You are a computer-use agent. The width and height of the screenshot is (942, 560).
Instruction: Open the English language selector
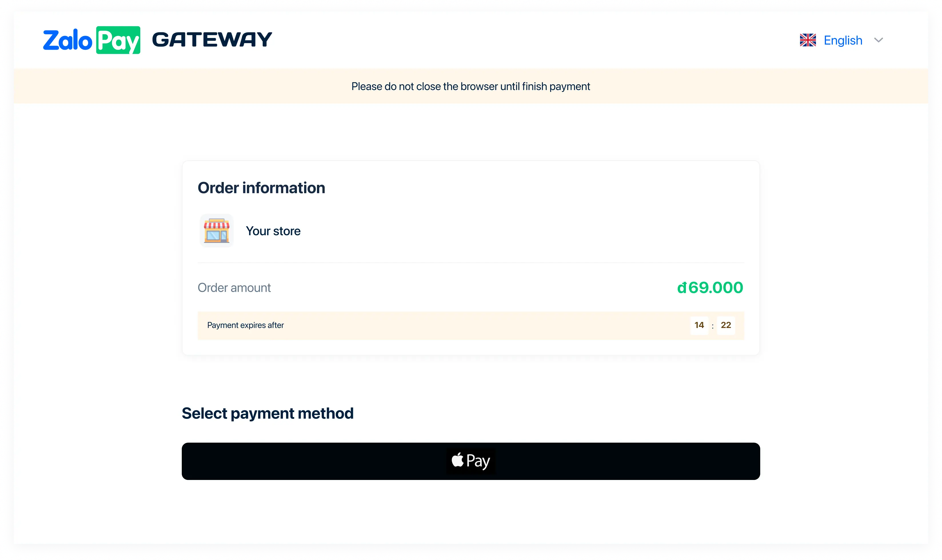tap(841, 40)
